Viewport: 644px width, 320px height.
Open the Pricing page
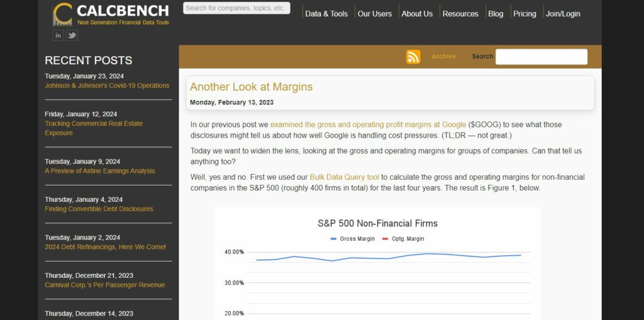click(x=525, y=14)
